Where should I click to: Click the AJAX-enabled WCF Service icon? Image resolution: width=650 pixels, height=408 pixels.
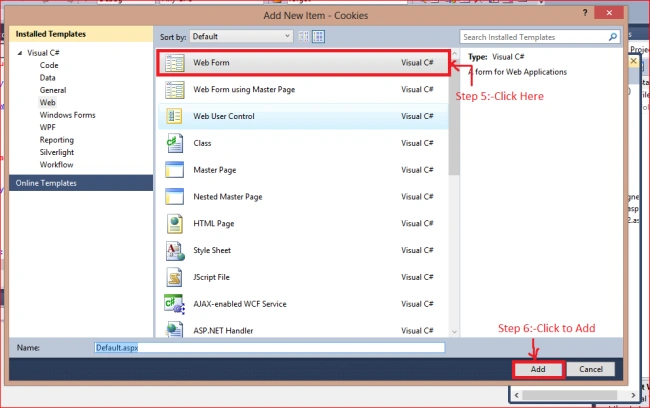(175, 304)
